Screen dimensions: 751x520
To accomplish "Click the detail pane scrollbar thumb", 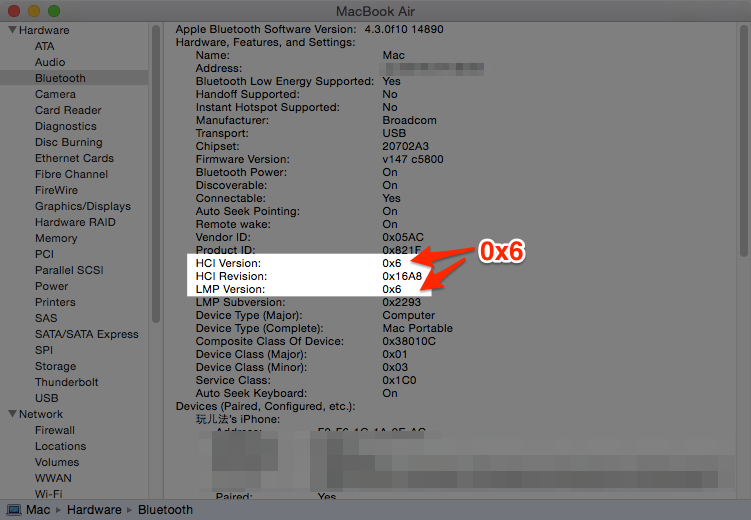I will tap(744, 141).
